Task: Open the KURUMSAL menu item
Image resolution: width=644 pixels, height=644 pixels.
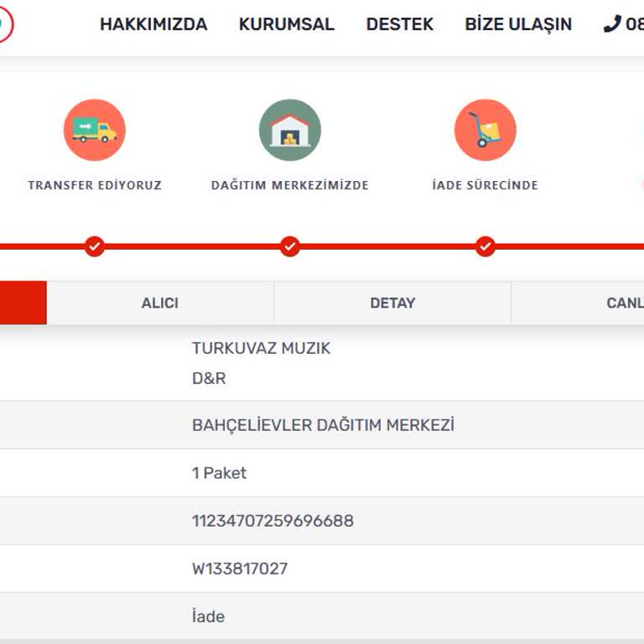Action: click(x=287, y=24)
